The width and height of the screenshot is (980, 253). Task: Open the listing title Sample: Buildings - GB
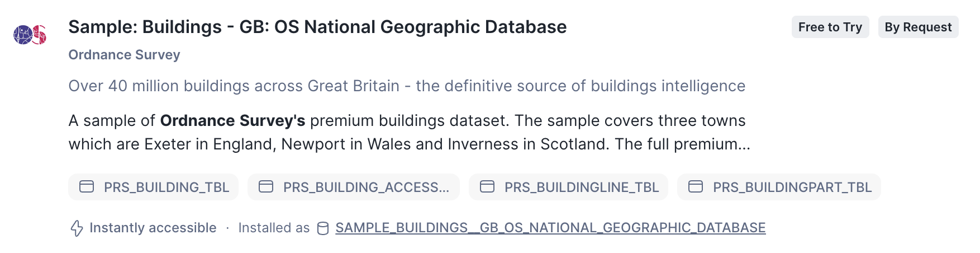pyautogui.click(x=317, y=27)
